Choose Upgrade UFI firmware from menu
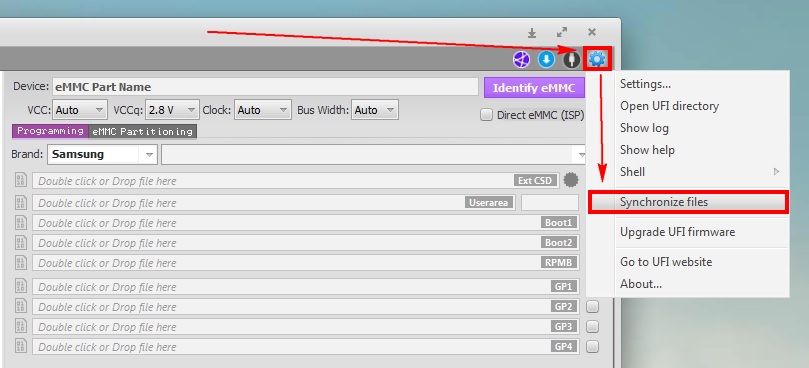Viewport: 809px width, 368px height. click(677, 232)
